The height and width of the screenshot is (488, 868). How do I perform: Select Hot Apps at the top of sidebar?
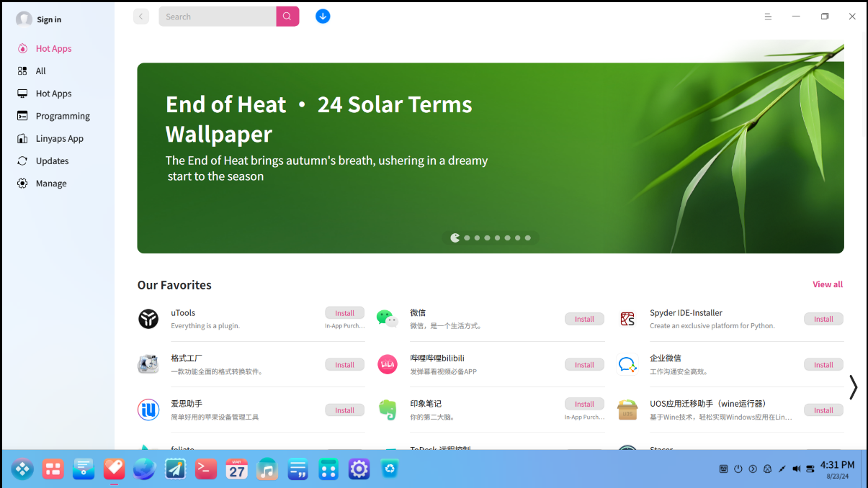click(53, 48)
